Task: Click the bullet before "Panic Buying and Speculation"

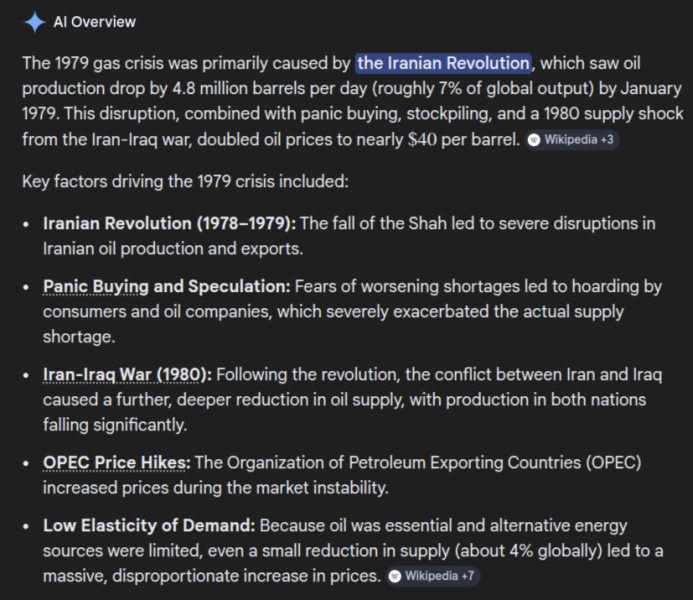Action: click(28, 288)
